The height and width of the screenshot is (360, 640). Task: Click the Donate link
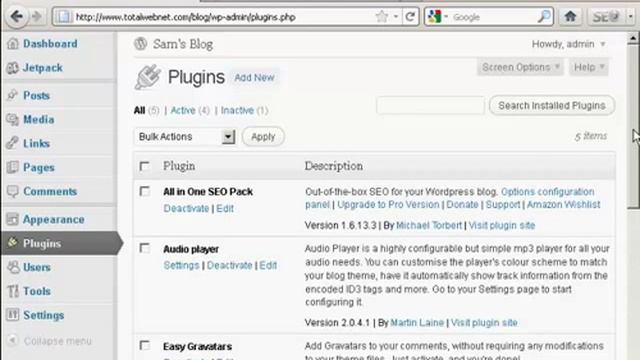coord(462,204)
